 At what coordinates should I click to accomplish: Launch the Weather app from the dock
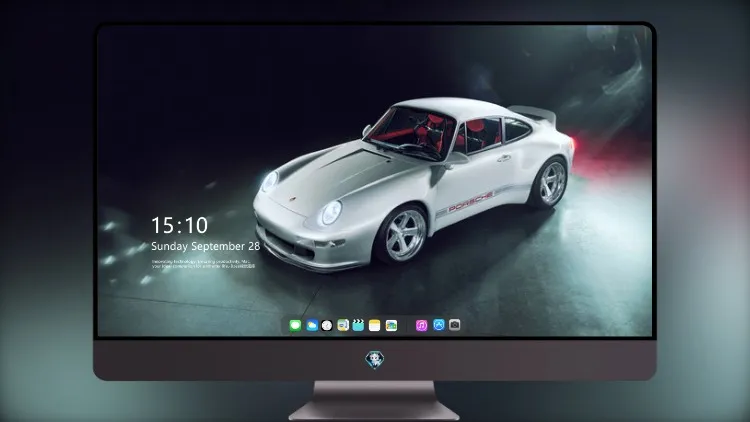312,325
